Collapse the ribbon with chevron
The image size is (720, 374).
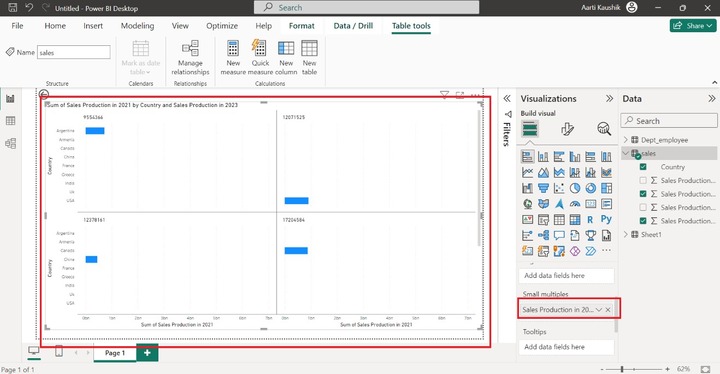click(x=714, y=83)
